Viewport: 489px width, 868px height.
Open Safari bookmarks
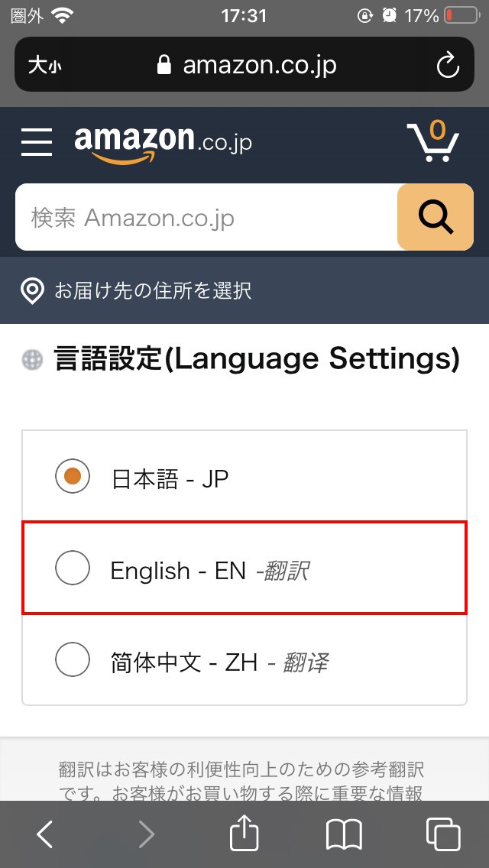(x=344, y=834)
